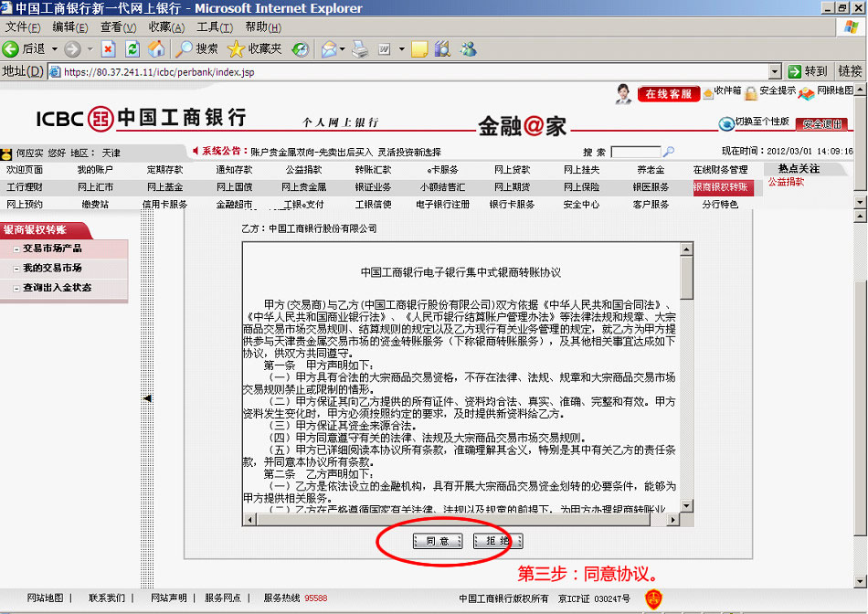
Task: Open the address bar URL dropdown
Action: [775, 71]
